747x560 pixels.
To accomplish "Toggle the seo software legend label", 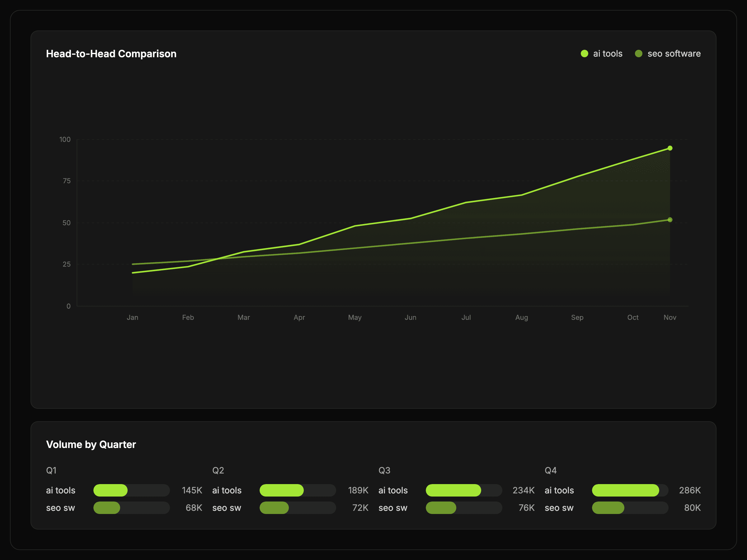I will pos(674,54).
